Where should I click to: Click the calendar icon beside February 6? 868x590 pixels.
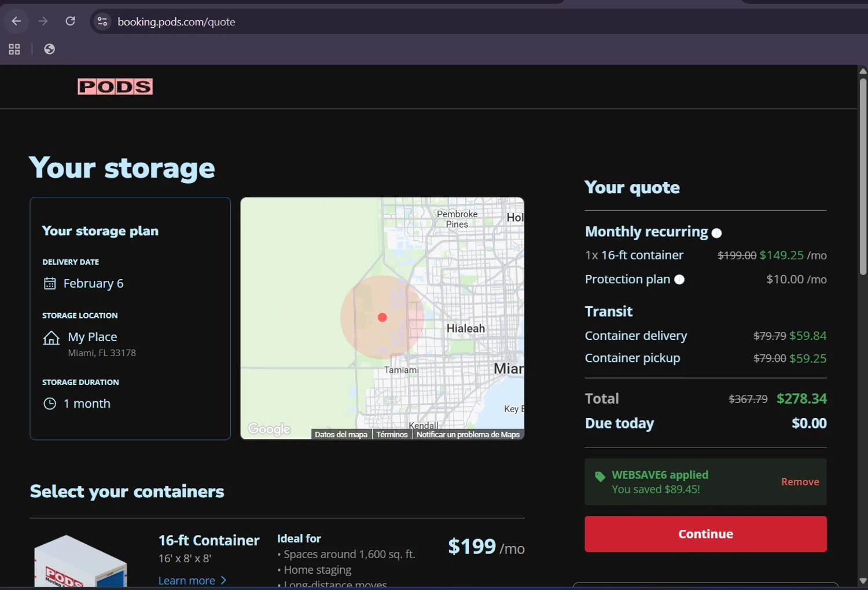click(50, 283)
